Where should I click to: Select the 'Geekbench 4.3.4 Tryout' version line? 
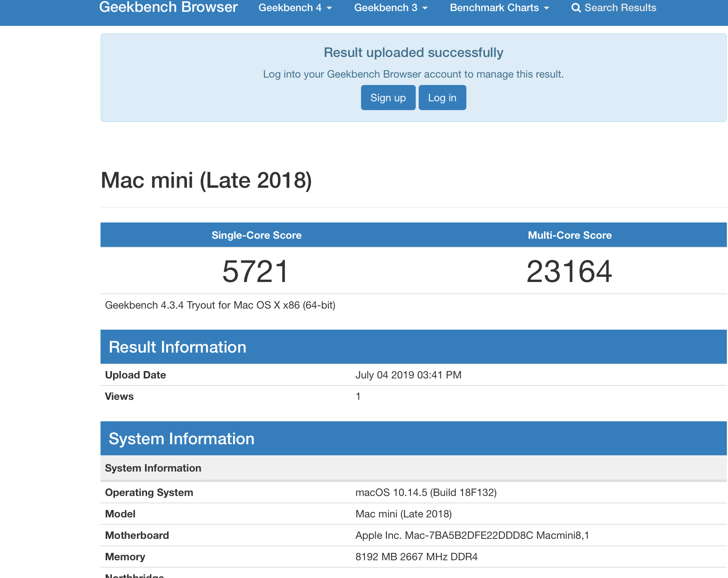coord(220,305)
